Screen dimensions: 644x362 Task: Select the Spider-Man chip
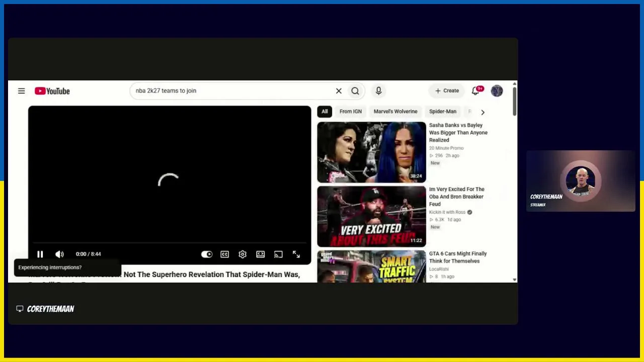point(443,112)
